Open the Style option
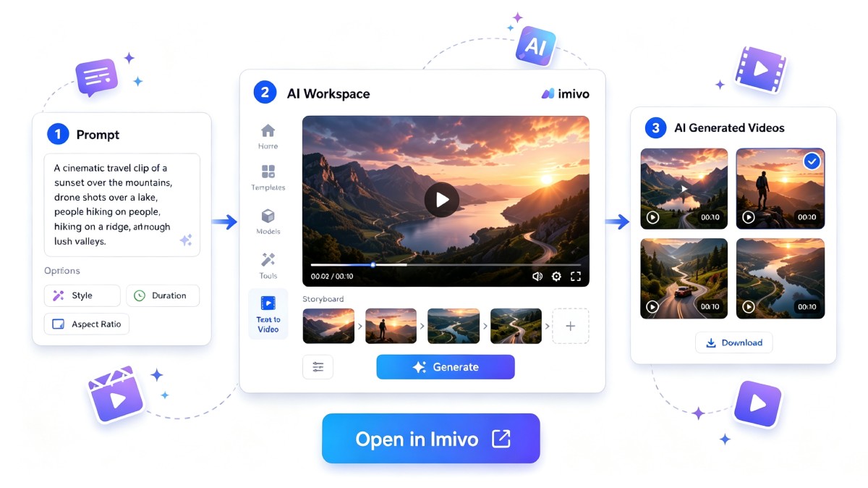Viewport: 868px width, 488px height. click(82, 295)
